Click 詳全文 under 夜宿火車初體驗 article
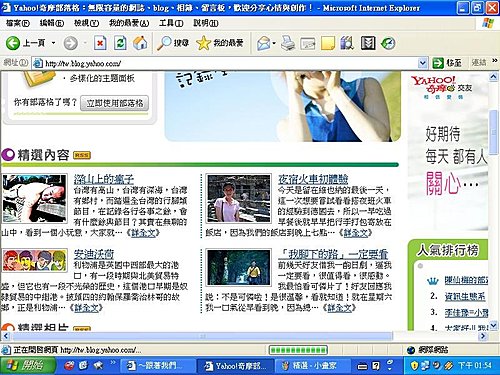 pos(356,233)
